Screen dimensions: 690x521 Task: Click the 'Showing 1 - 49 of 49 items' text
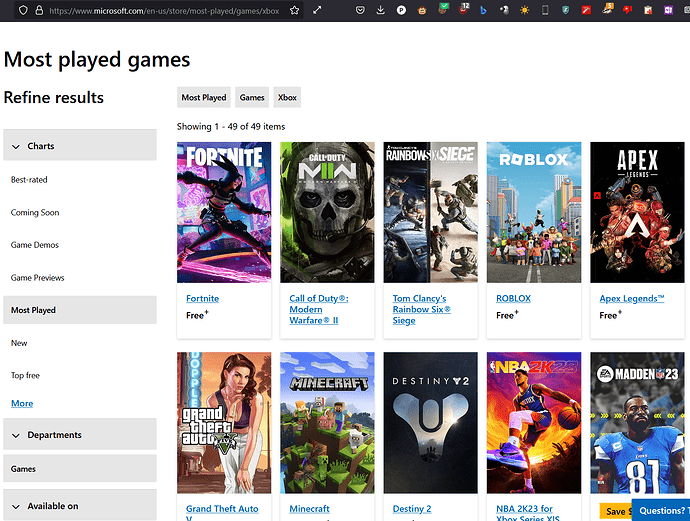[x=231, y=127]
